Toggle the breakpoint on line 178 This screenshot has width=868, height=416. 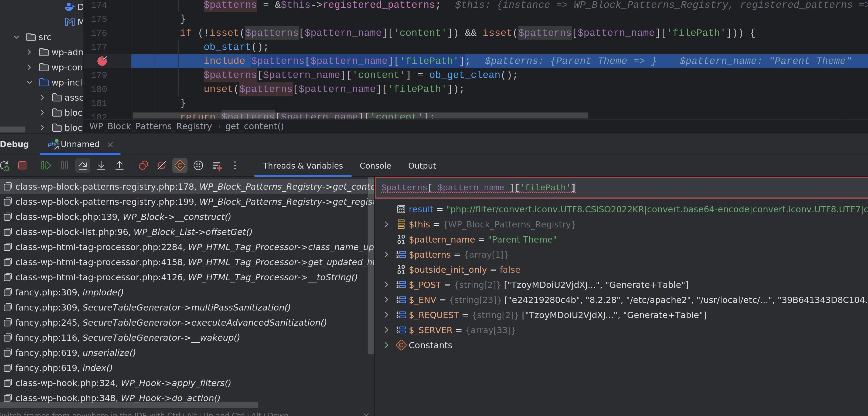[x=102, y=61]
